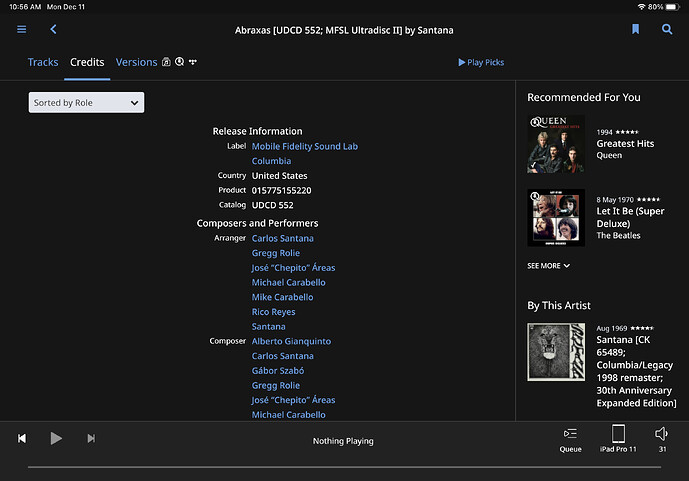Open the play Queue

[570, 440]
